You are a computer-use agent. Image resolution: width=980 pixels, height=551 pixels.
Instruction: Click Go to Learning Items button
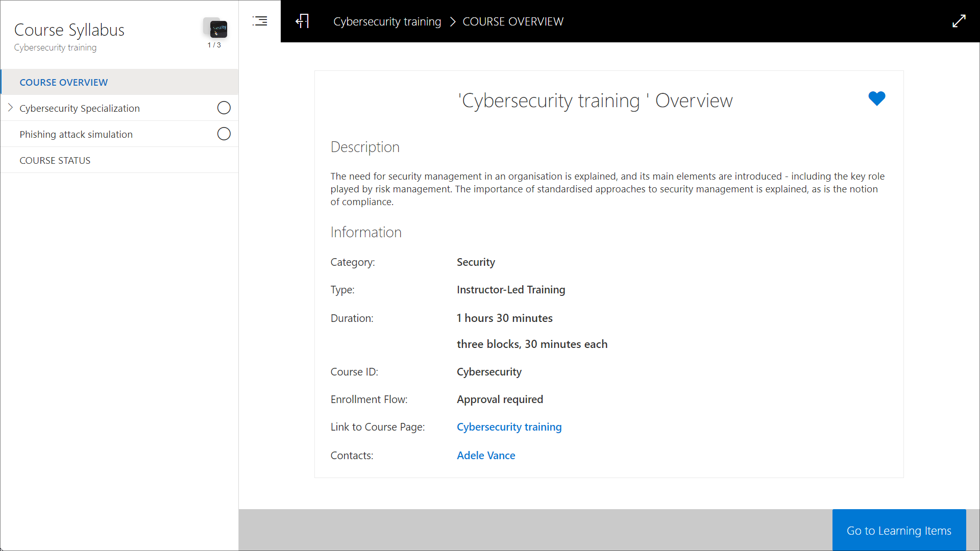[x=898, y=530]
